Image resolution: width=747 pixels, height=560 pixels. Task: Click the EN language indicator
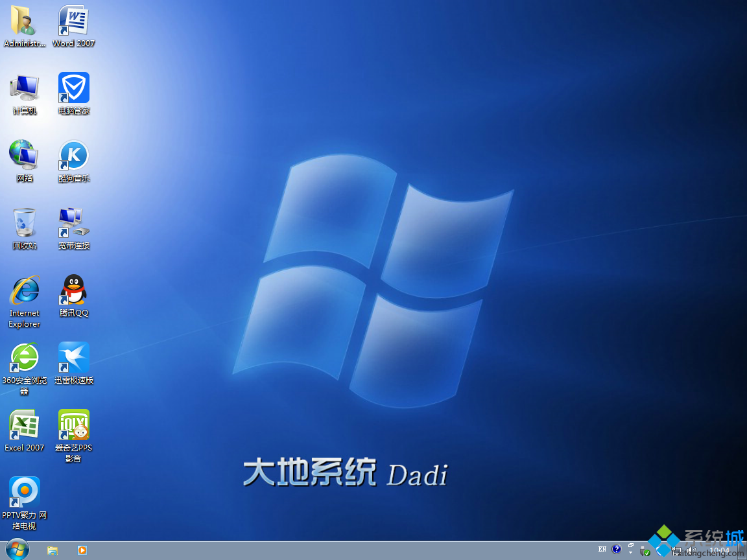coord(602,549)
